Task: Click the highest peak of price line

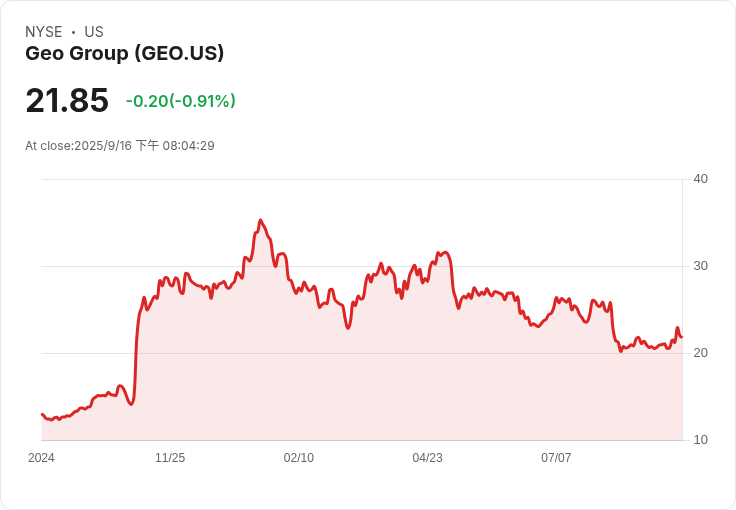Action: point(260,220)
